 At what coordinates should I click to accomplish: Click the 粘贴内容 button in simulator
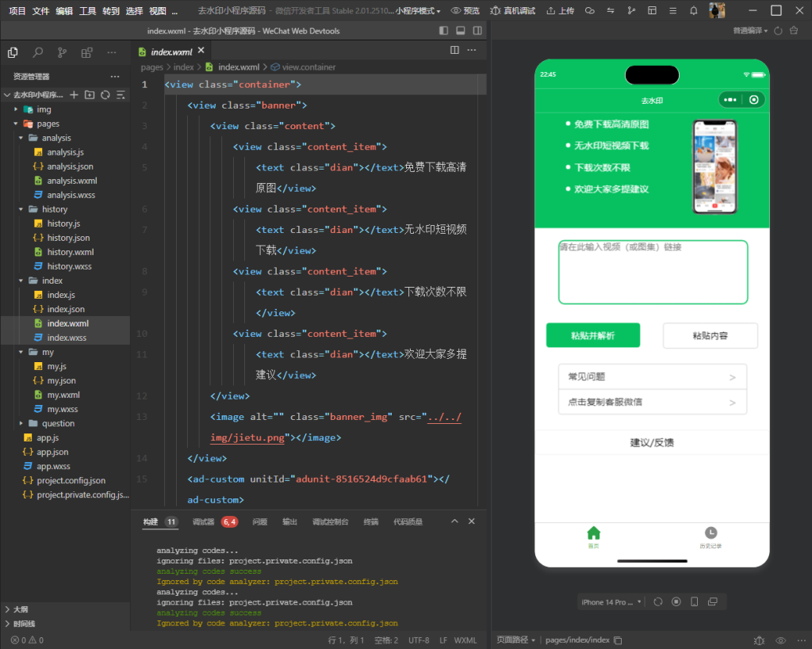[x=710, y=335]
